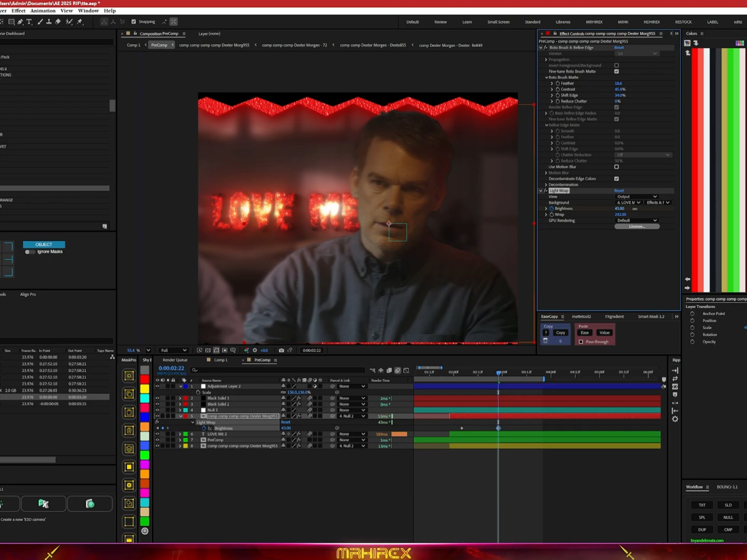Select the Roto Brush tool

[69, 22]
